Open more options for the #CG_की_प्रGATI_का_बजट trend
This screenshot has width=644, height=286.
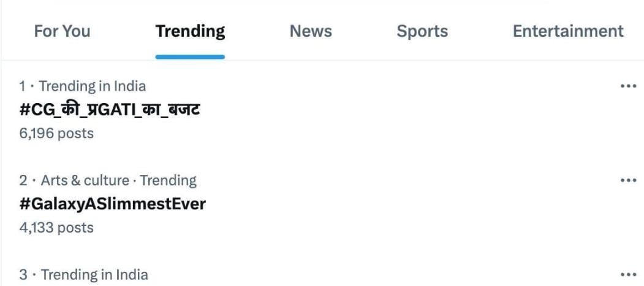pyautogui.click(x=629, y=87)
